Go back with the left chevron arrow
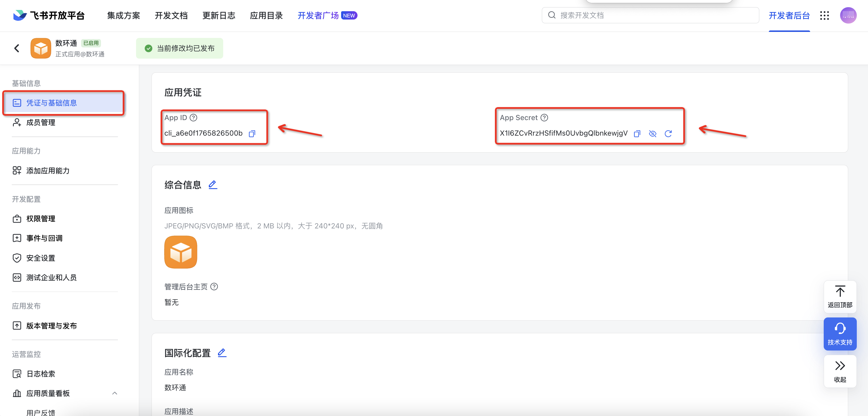The height and width of the screenshot is (416, 868). [x=17, y=49]
